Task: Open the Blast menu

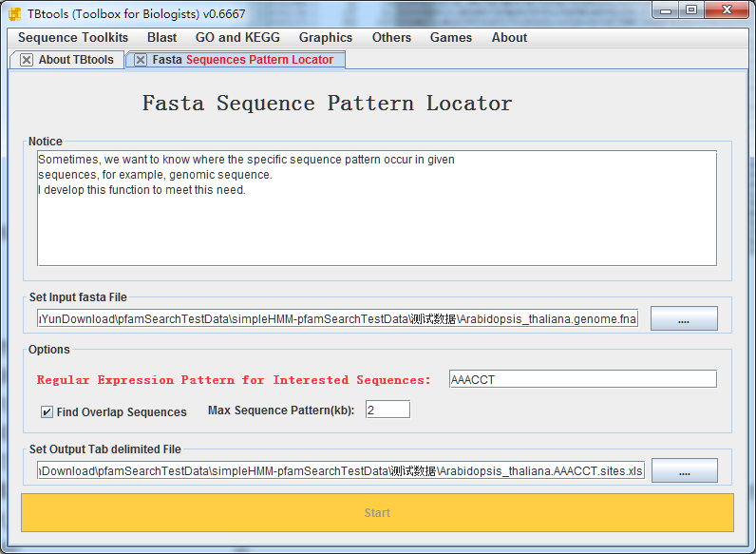Action: click(162, 38)
